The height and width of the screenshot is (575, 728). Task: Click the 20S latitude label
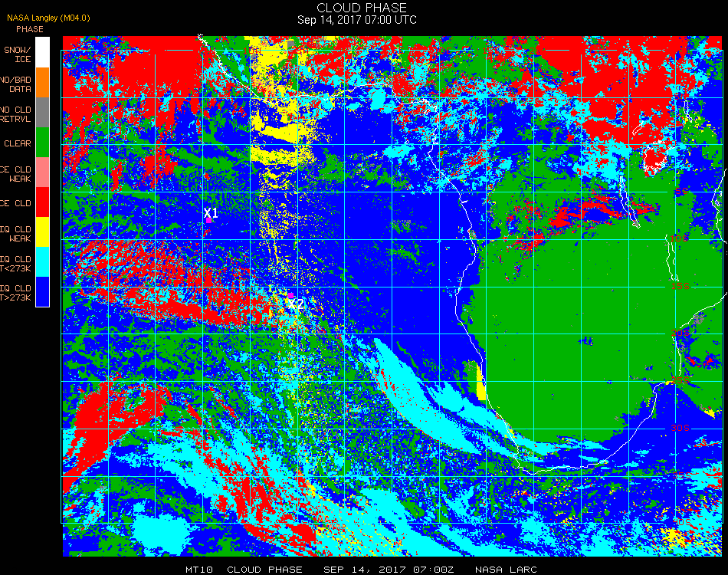point(680,333)
